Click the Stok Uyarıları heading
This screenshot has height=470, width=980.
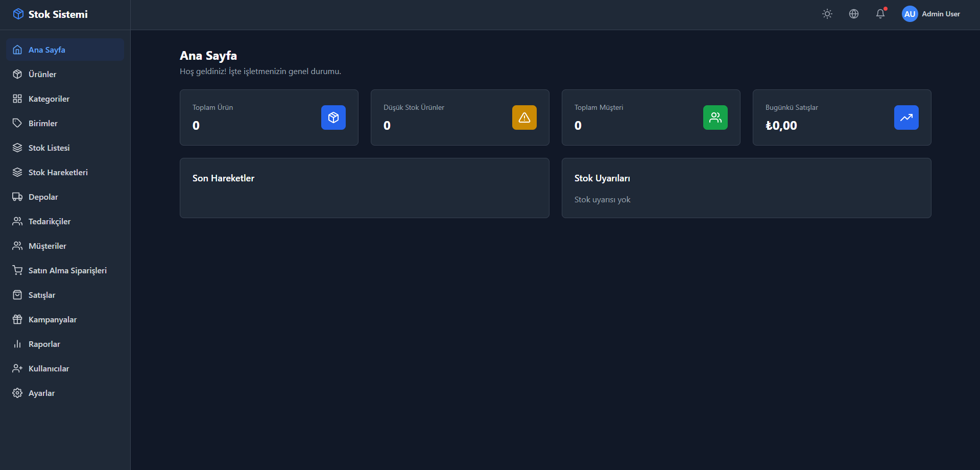602,178
